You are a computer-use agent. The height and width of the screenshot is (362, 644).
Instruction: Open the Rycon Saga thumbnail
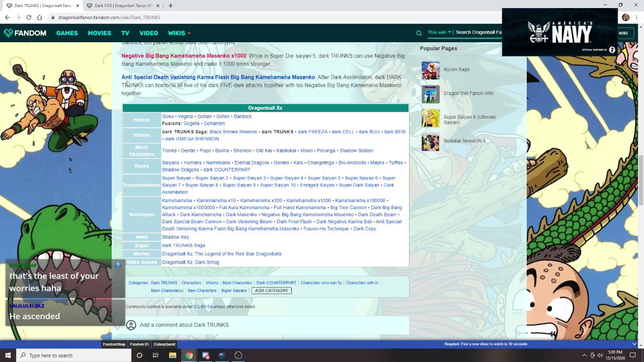pos(431,70)
